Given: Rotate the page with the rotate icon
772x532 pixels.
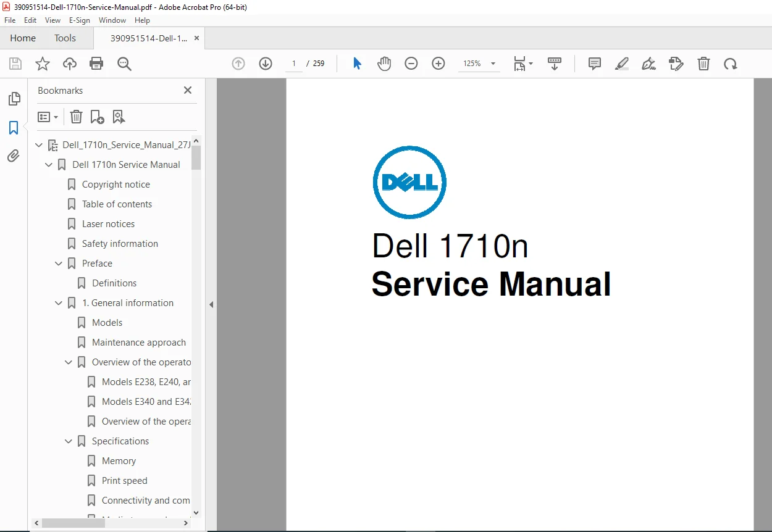Looking at the screenshot, I should pos(731,64).
